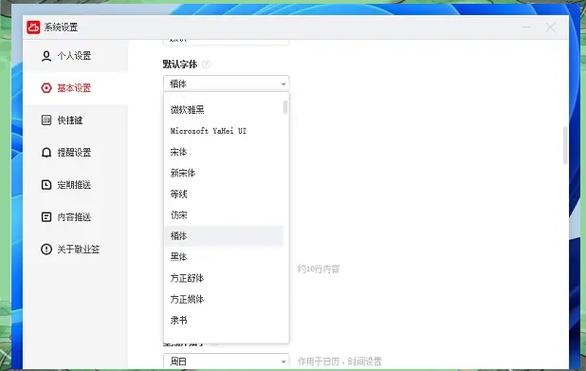Click the bell icon beside 提醒设置
Screen dimensions: 586x371
(x=46, y=152)
